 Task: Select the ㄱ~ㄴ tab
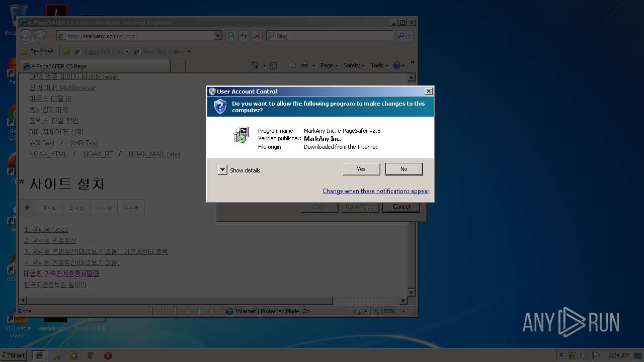pos(49,208)
